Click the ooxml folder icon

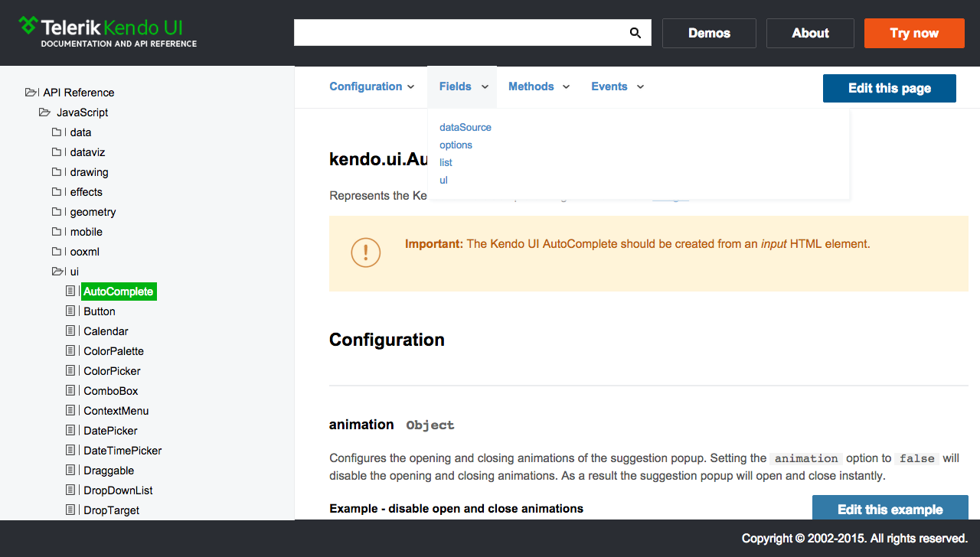point(57,252)
